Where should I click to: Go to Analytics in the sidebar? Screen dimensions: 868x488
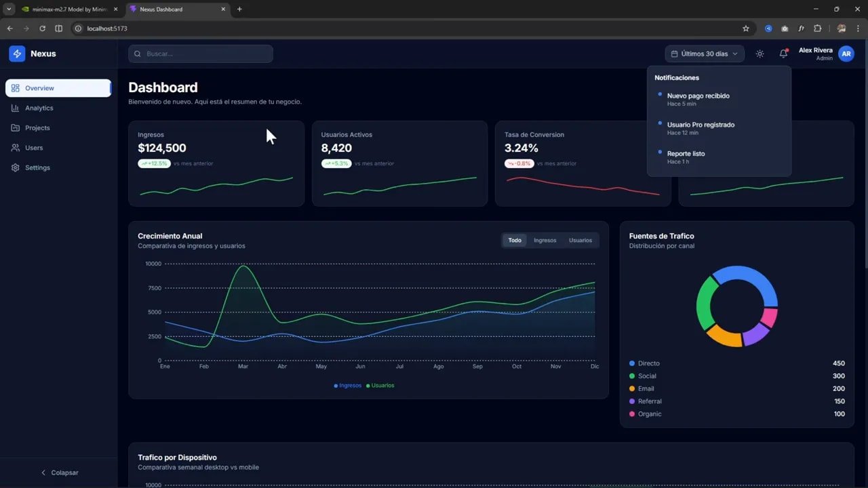tap(58, 108)
